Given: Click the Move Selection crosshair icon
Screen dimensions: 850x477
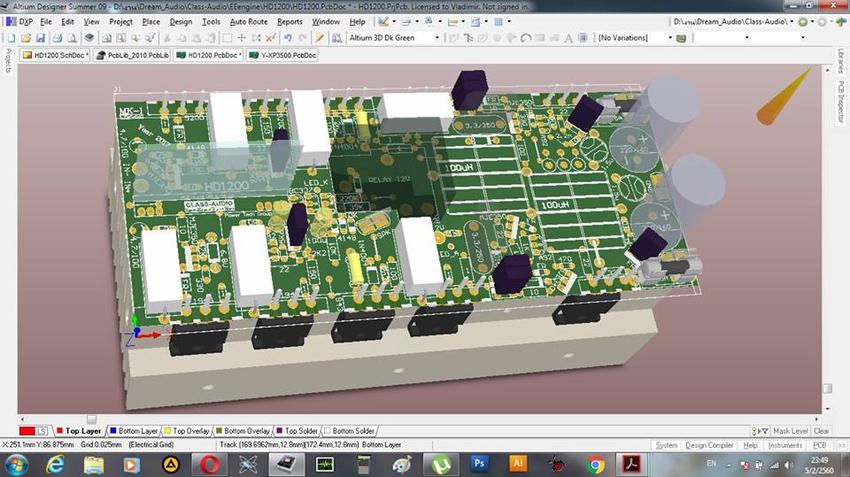Looking at the screenshot, I should pos(242,38).
